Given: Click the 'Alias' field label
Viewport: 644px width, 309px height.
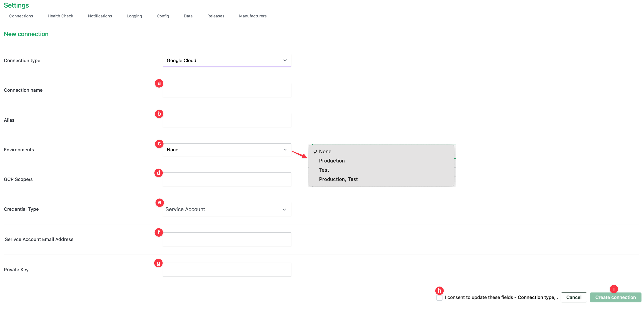Looking at the screenshot, I should click(x=9, y=120).
